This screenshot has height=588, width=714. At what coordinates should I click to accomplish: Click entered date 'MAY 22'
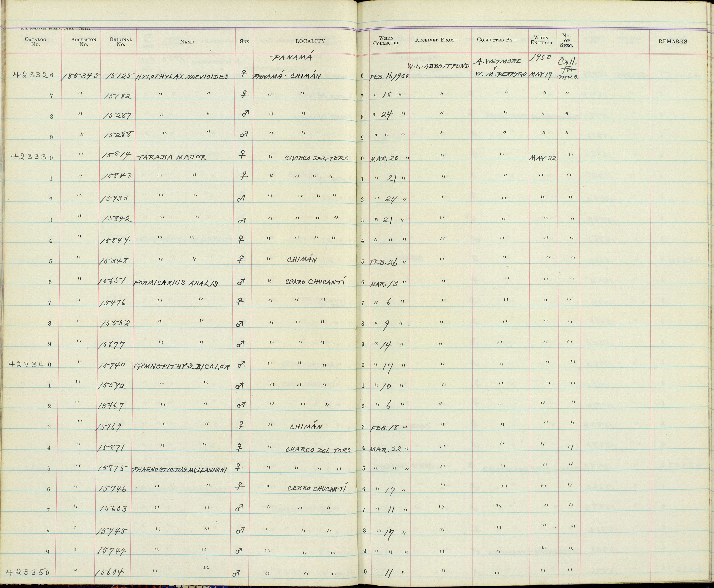pos(543,158)
